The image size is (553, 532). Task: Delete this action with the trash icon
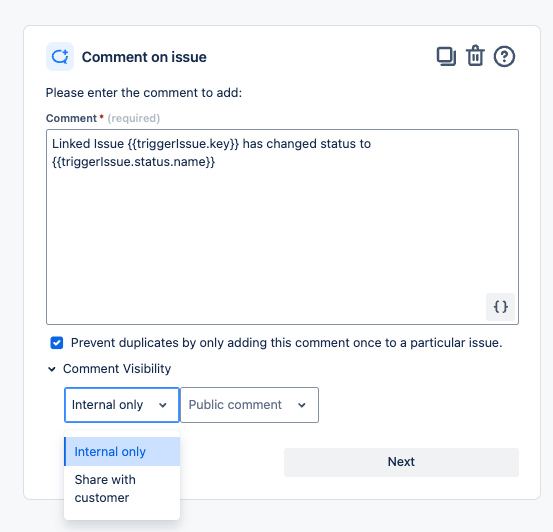click(475, 56)
